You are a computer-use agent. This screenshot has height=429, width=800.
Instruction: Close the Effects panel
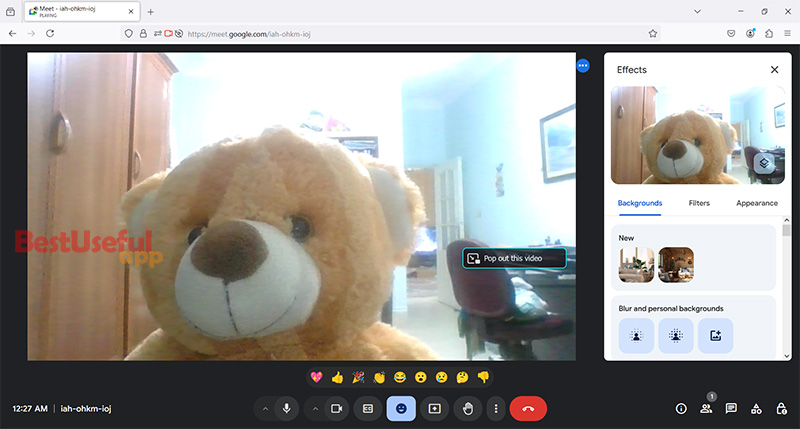[774, 69]
